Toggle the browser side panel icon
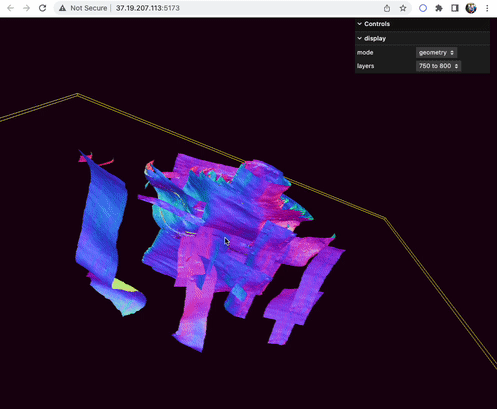The height and width of the screenshot is (409, 497). coord(455,8)
